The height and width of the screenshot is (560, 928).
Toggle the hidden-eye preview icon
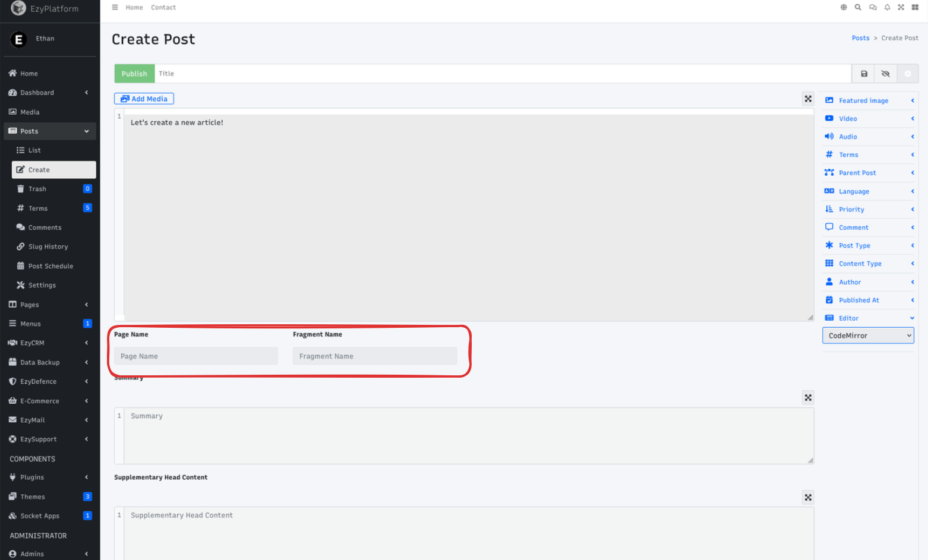point(885,74)
